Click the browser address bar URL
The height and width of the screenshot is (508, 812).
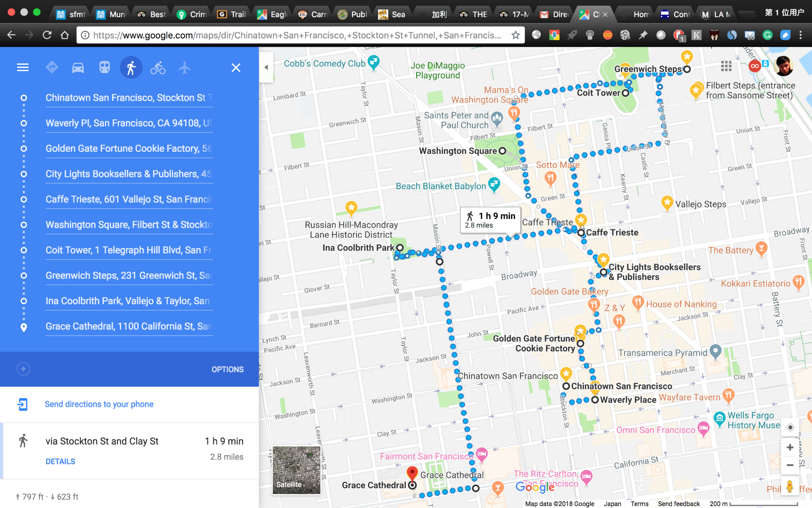(297, 35)
